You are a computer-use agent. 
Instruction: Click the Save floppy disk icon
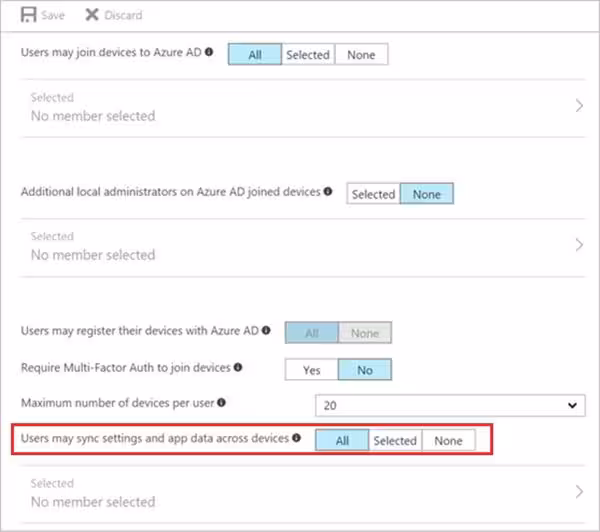[28, 15]
